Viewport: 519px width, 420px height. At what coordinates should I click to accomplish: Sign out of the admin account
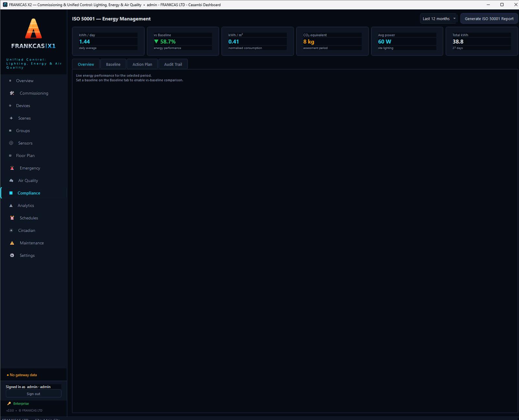tap(33, 394)
